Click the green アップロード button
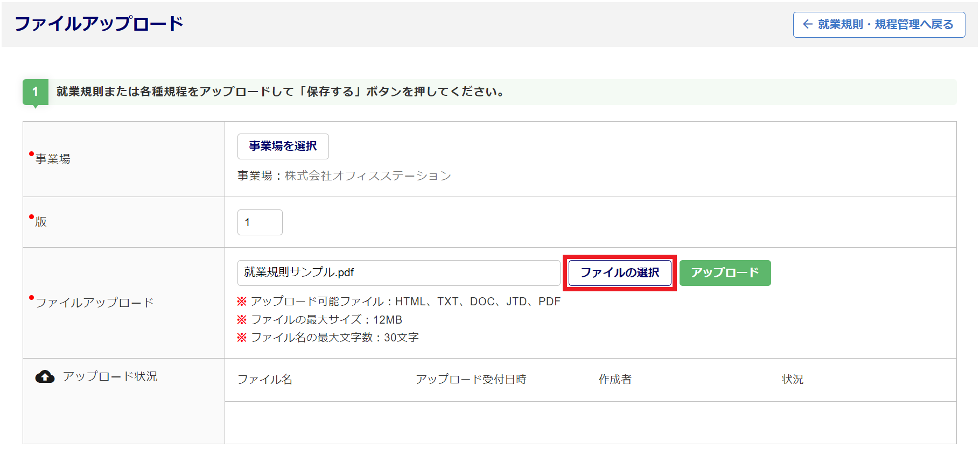980x455 pixels. (725, 273)
